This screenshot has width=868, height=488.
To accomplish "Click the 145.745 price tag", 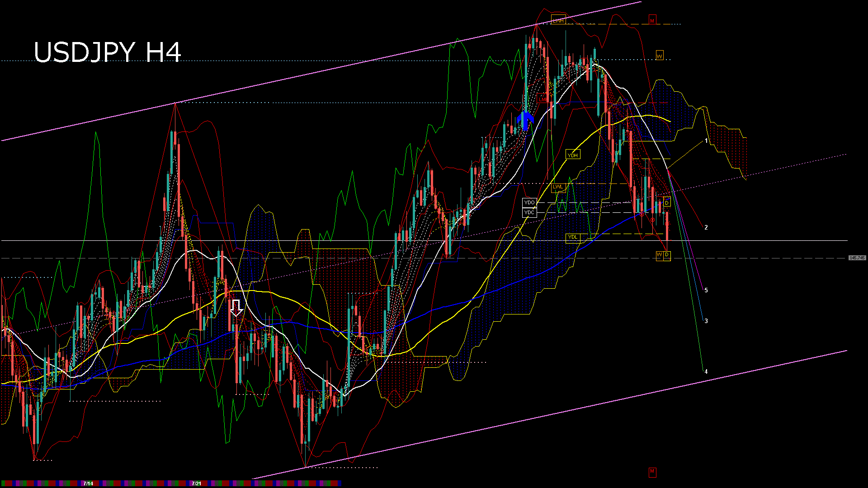I will point(857,258).
